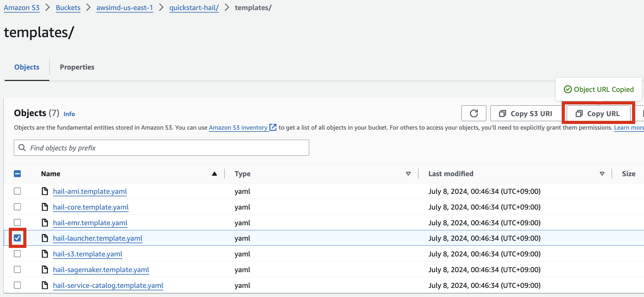The height and width of the screenshot is (297, 644).
Task: Switch to the Properties tab
Action: tap(77, 67)
